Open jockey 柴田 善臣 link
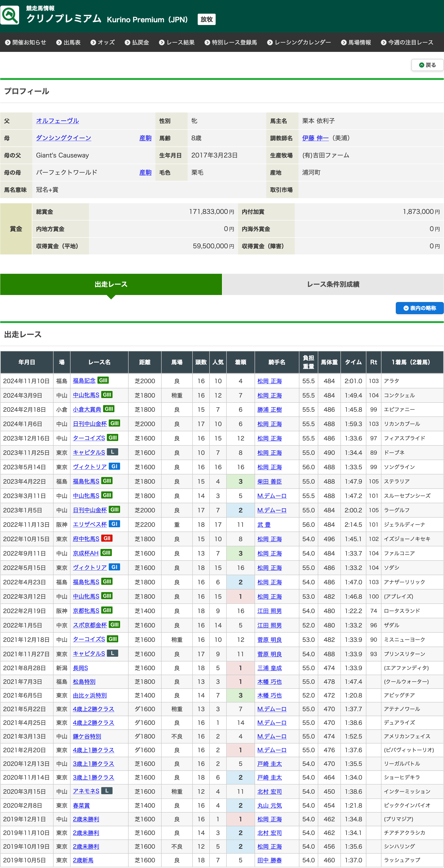This screenshot has width=444, height=868. [x=270, y=481]
